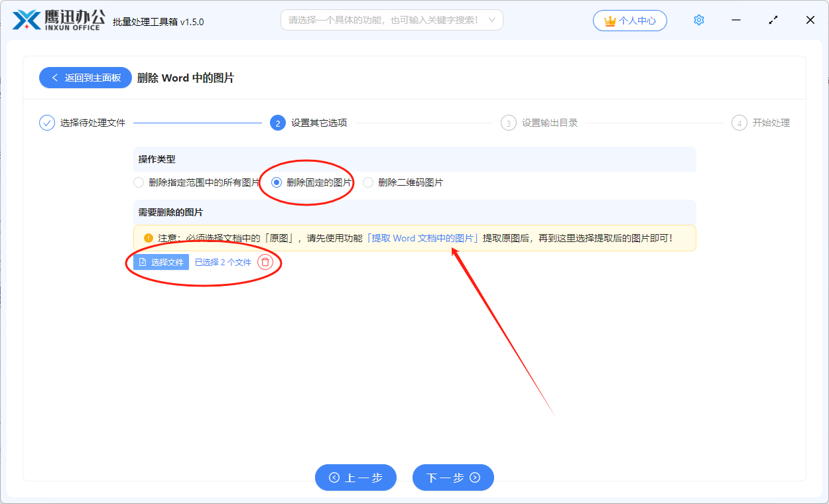Viewport: 829px width, 504px height.
Task: Open the settings gear icon
Action: (698, 20)
